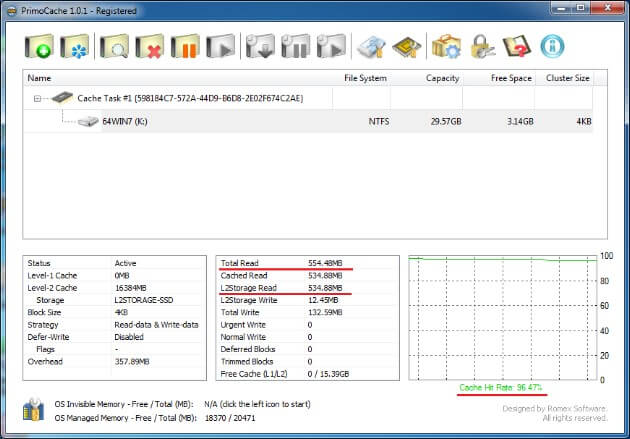630x439 pixels.
Task: Sort by Free Space column header
Action: pos(499,78)
